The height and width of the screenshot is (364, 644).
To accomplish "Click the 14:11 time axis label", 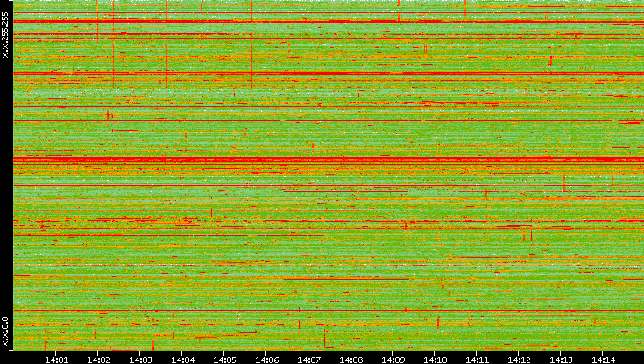I will pyautogui.click(x=477, y=360).
